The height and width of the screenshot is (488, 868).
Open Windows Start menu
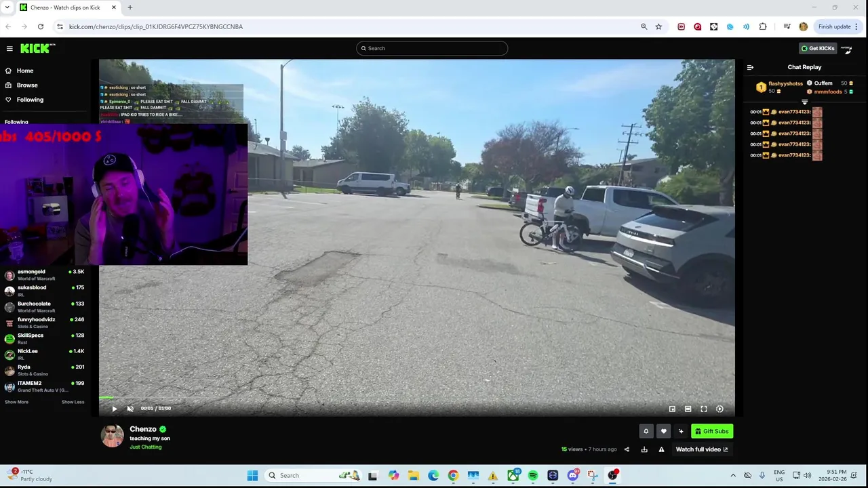click(x=252, y=475)
